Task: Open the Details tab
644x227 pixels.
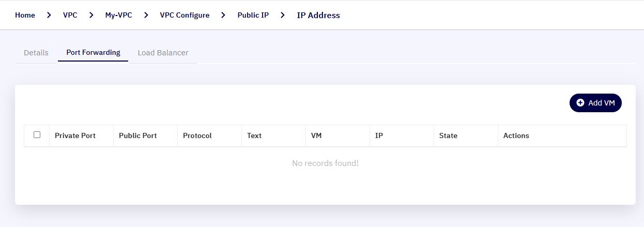Action: click(x=36, y=53)
